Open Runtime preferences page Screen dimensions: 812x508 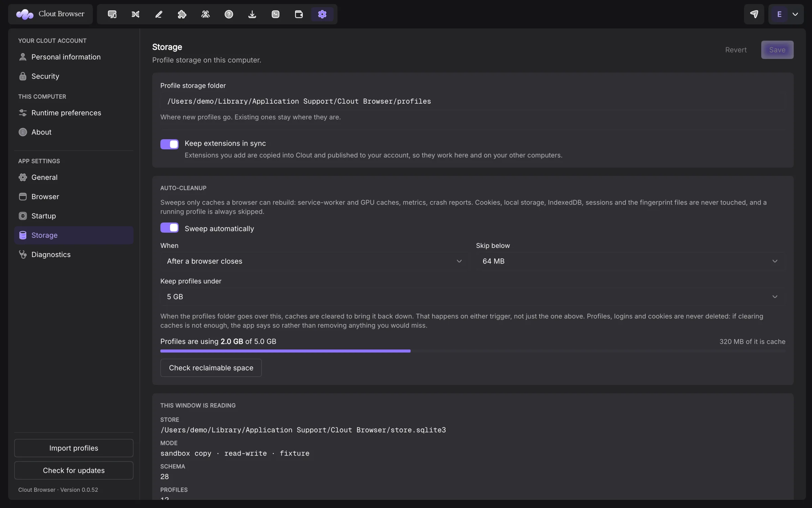tap(74, 113)
